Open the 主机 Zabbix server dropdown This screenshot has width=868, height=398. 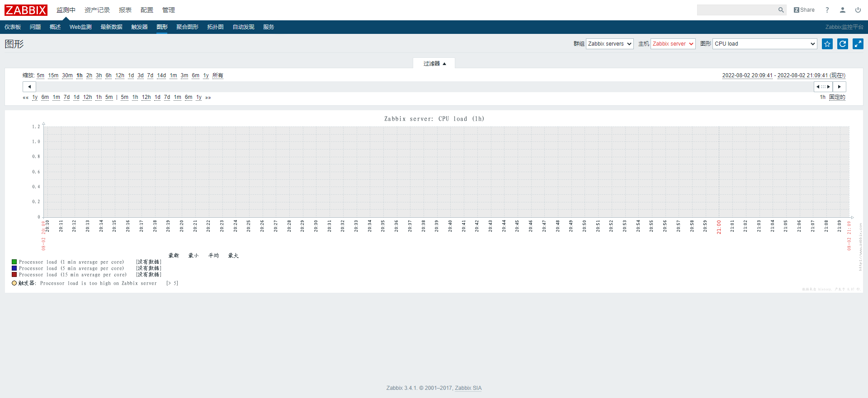(673, 44)
